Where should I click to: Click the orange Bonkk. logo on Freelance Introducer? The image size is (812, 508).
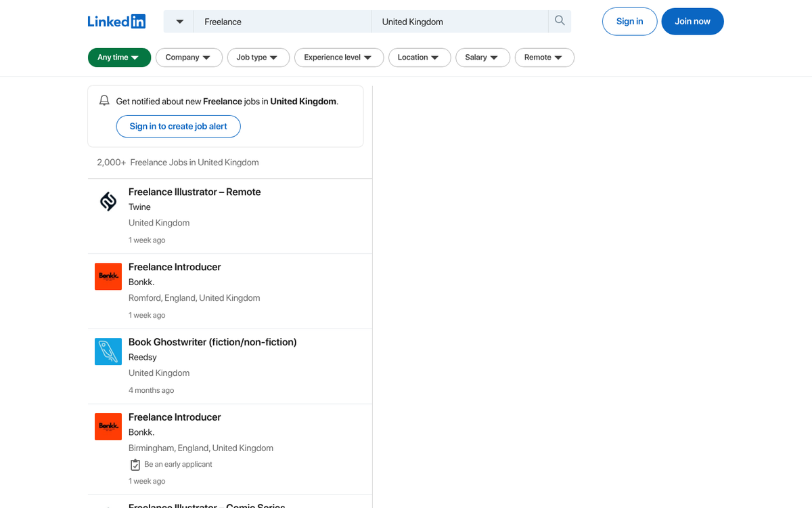point(108,276)
